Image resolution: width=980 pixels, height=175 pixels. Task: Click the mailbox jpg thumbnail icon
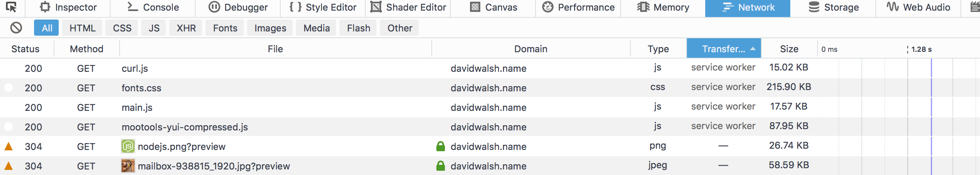click(128, 166)
